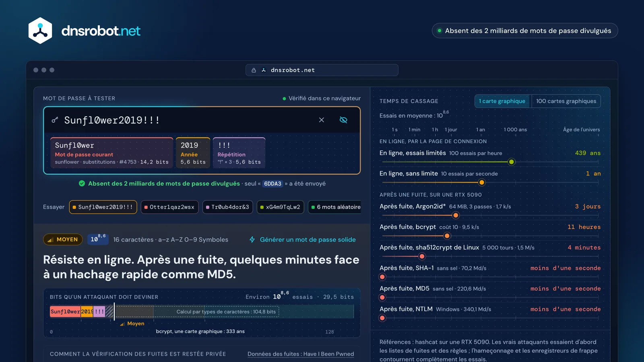Click the dnsrobot hexagon logo icon
The image size is (644, 362).
point(40,31)
